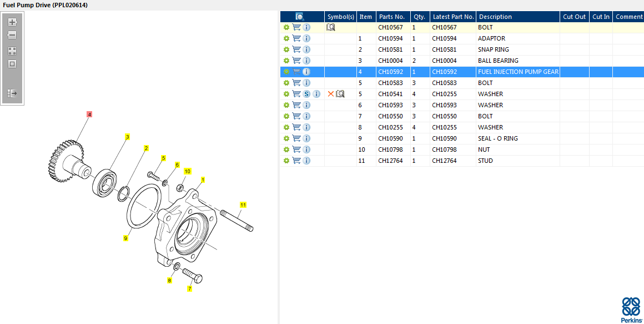Click the Qty. column header
644x324 pixels.
(x=419, y=17)
